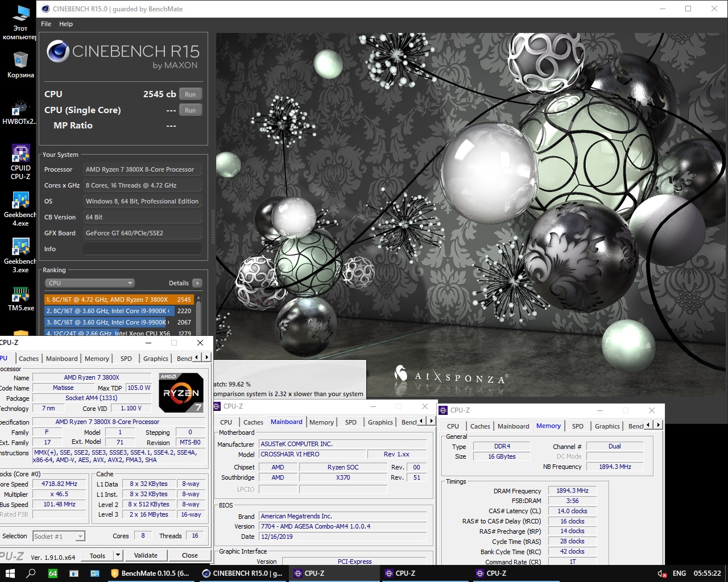Click the core speed value 4718.82 MHz
Image resolution: width=728 pixels, height=582 pixels.
coord(59,484)
